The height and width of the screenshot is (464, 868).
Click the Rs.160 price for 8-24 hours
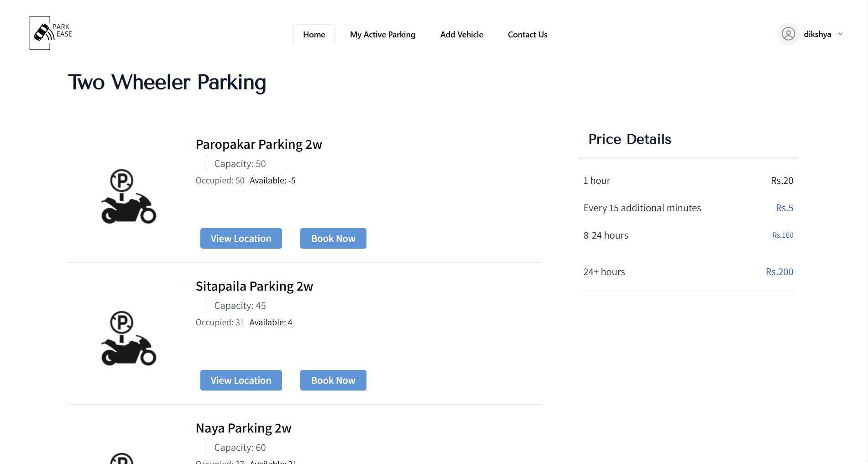click(783, 235)
